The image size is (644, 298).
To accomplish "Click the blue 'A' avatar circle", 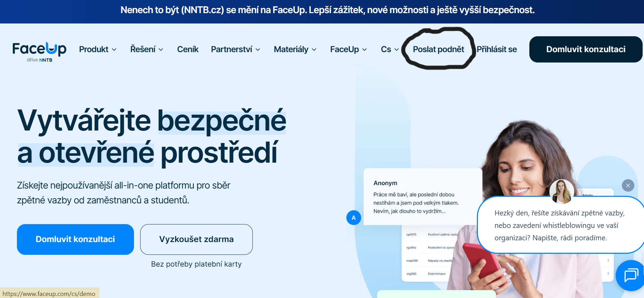I will click(x=353, y=218).
